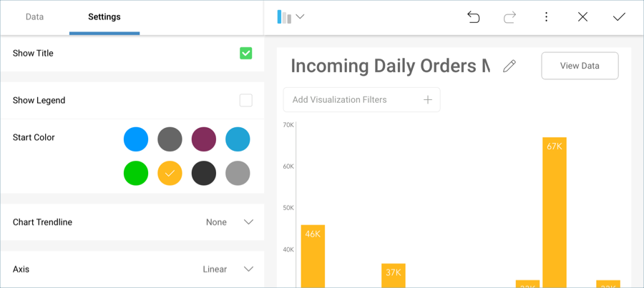Click the plus icon to add filter
Image resolution: width=644 pixels, height=288 pixels.
428,100
